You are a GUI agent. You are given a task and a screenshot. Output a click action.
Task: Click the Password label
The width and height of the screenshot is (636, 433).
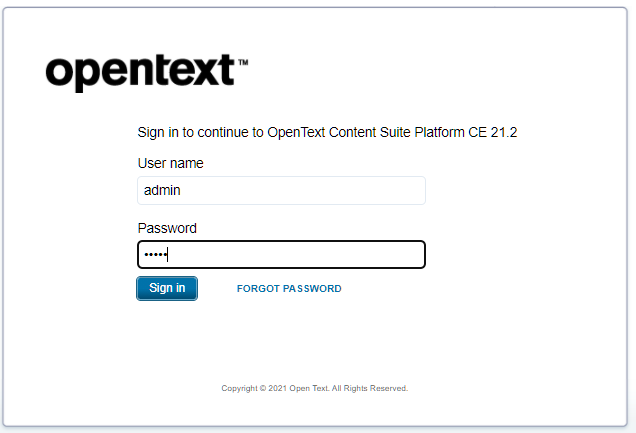(x=167, y=228)
